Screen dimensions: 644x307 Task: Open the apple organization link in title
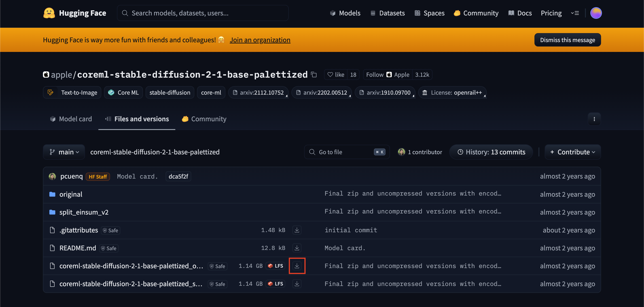tap(61, 75)
